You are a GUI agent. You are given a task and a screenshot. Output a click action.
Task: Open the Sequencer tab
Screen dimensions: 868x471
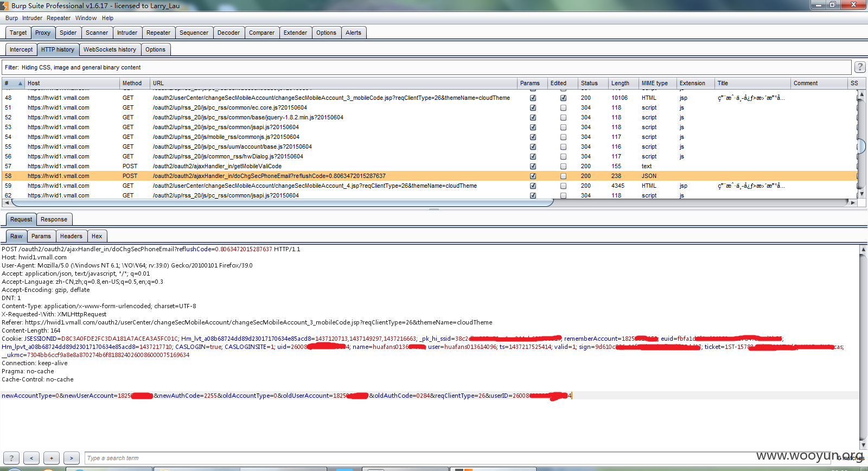coord(194,33)
